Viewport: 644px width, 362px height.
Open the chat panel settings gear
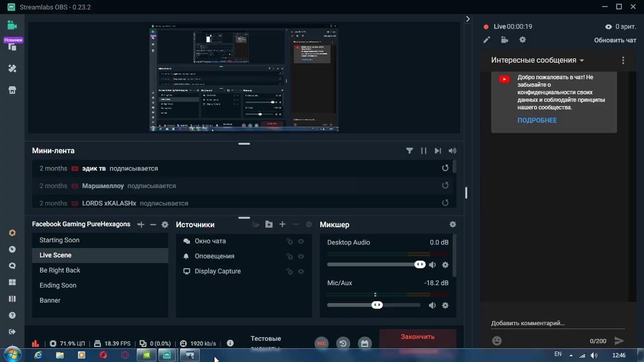522,40
